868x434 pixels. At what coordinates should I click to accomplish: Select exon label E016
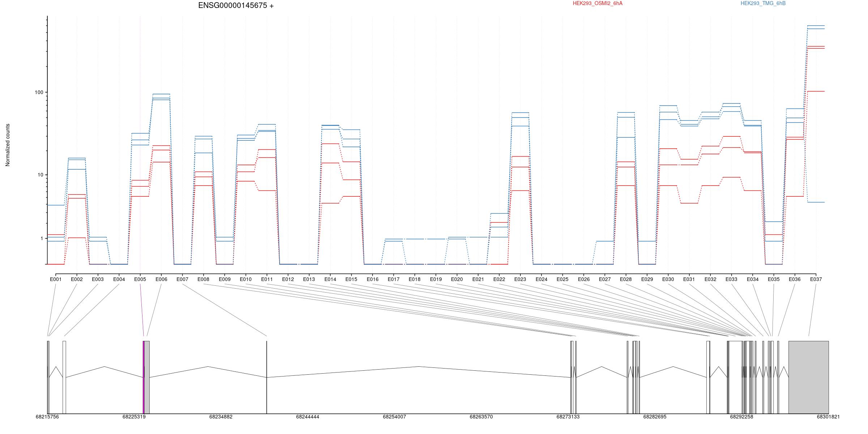click(373, 279)
